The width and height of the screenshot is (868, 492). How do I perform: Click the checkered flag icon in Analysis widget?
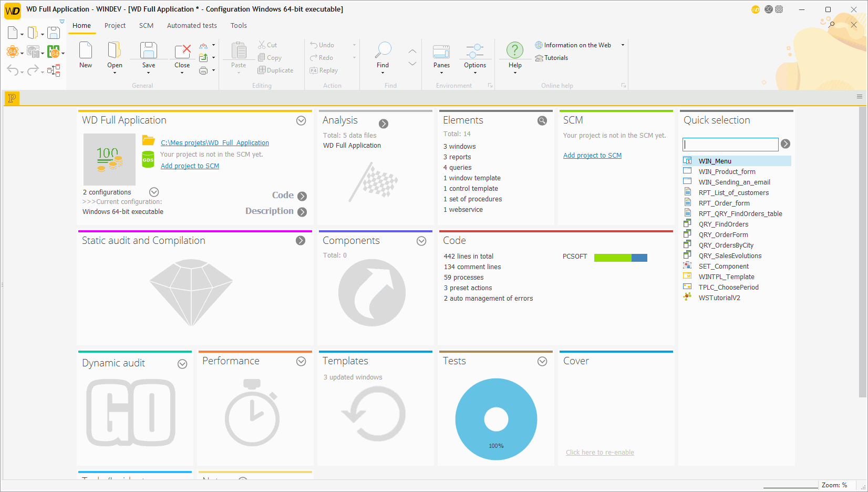click(374, 182)
